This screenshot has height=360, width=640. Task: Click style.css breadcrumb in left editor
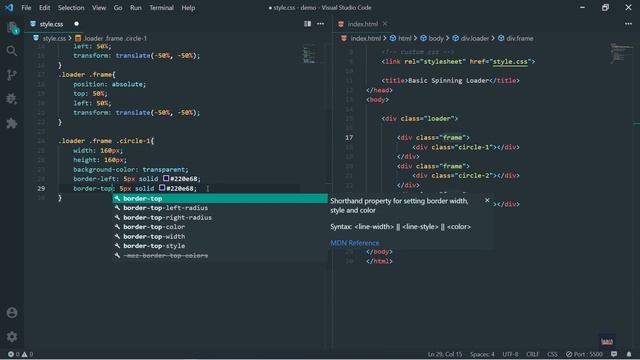[54, 38]
